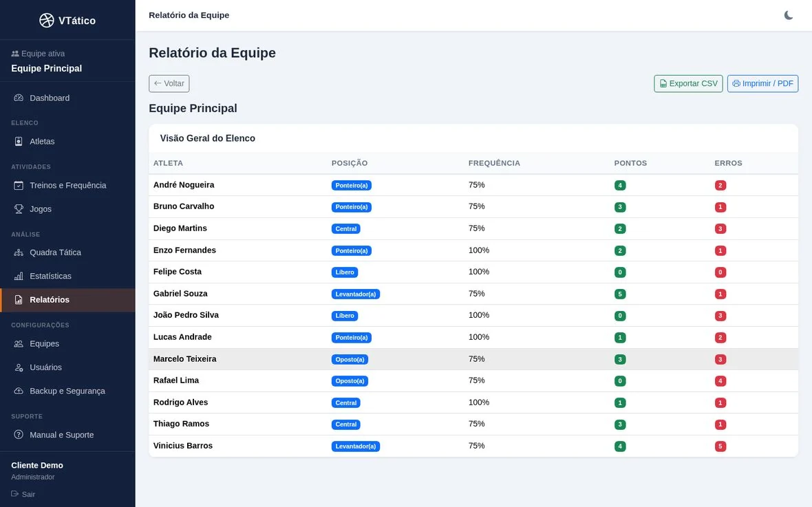Open Backup e Segurança cloud icon
Image resolution: width=812 pixels, height=507 pixels.
point(19,391)
